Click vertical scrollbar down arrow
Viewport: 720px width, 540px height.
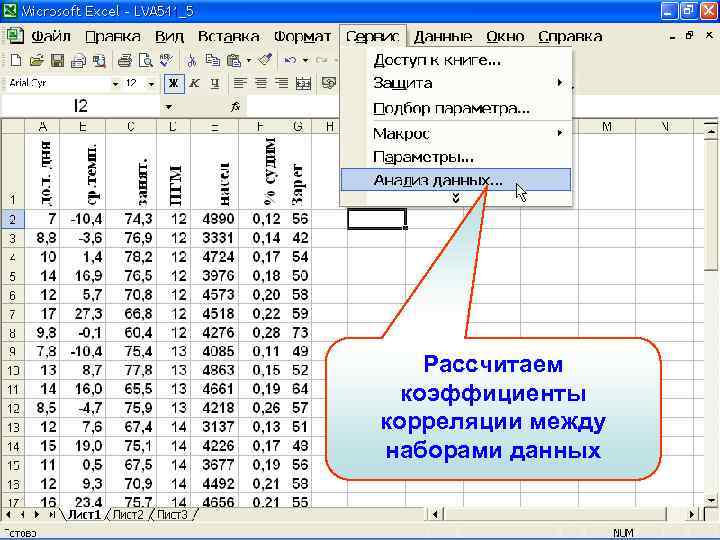pyautogui.click(x=711, y=500)
